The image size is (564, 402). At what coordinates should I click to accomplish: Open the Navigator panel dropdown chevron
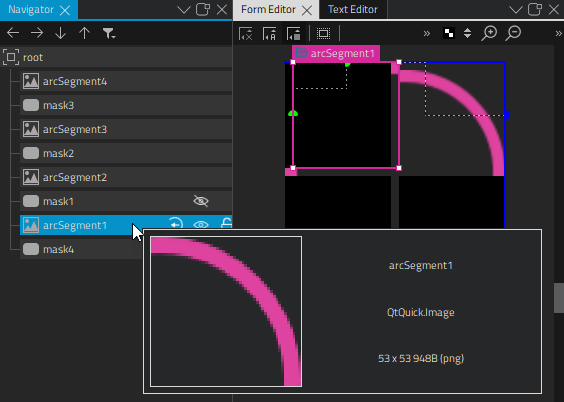184,10
